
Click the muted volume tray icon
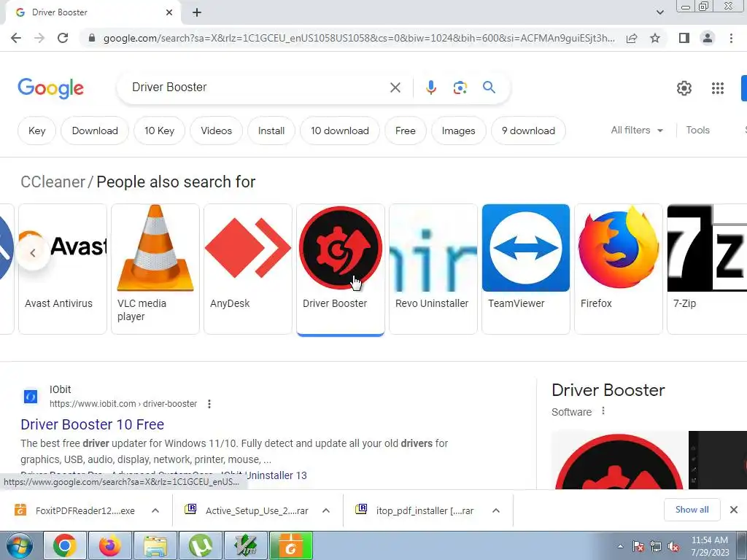(673, 547)
